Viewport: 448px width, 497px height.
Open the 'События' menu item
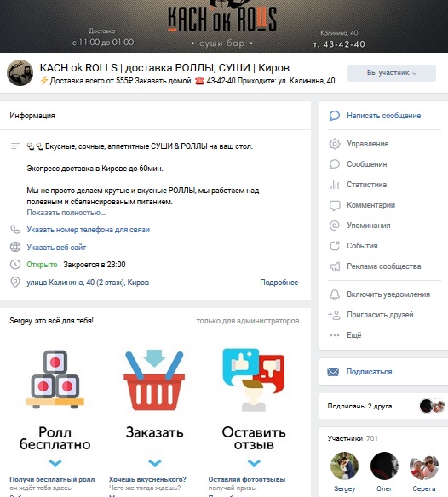(x=362, y=246)
